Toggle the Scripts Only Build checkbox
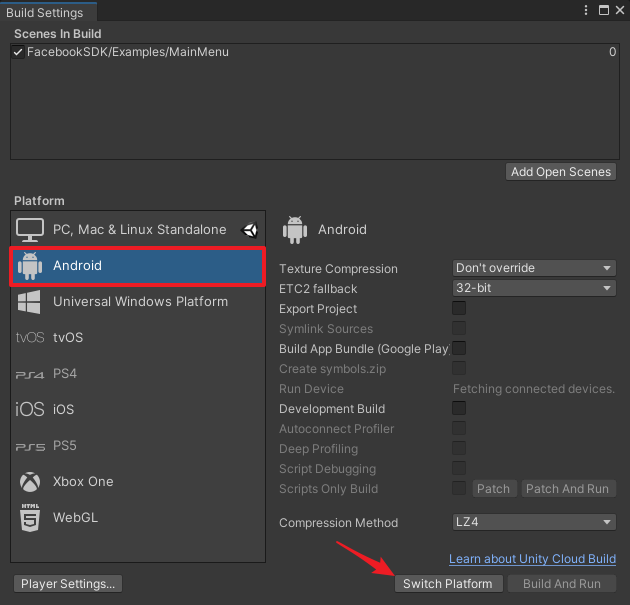The image size is (630, 605). point(459,488)
